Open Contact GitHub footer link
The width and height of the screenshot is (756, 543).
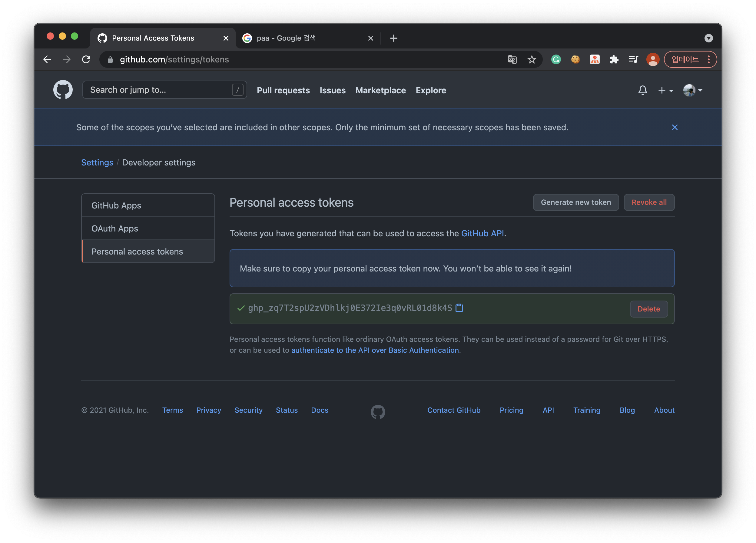(454, 410)
